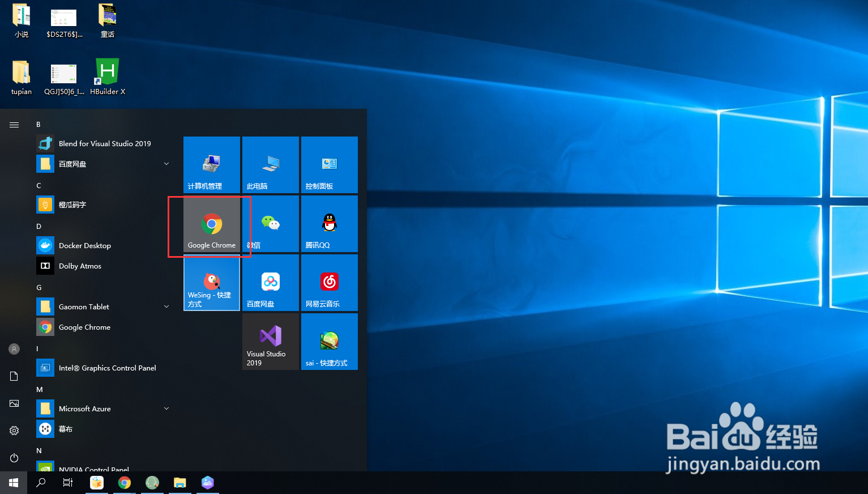Launch the 微信 WeChat tile
Viewport: 868px width, 494px height.
[271, 224]
